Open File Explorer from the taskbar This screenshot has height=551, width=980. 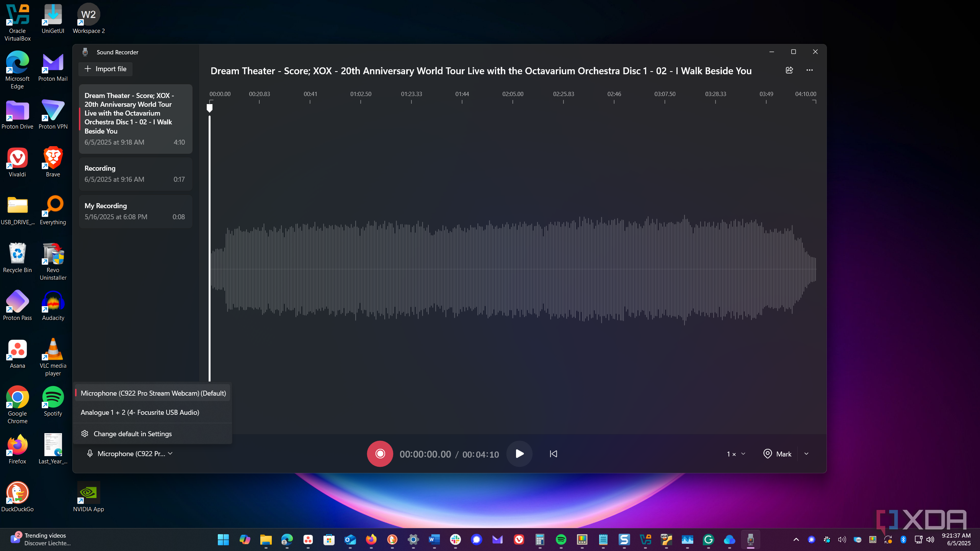coord(266,540)
